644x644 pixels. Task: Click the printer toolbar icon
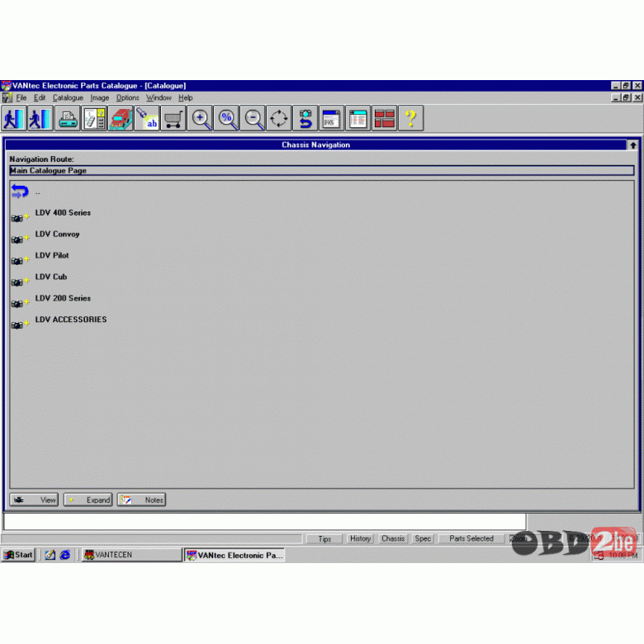(68, 119)
